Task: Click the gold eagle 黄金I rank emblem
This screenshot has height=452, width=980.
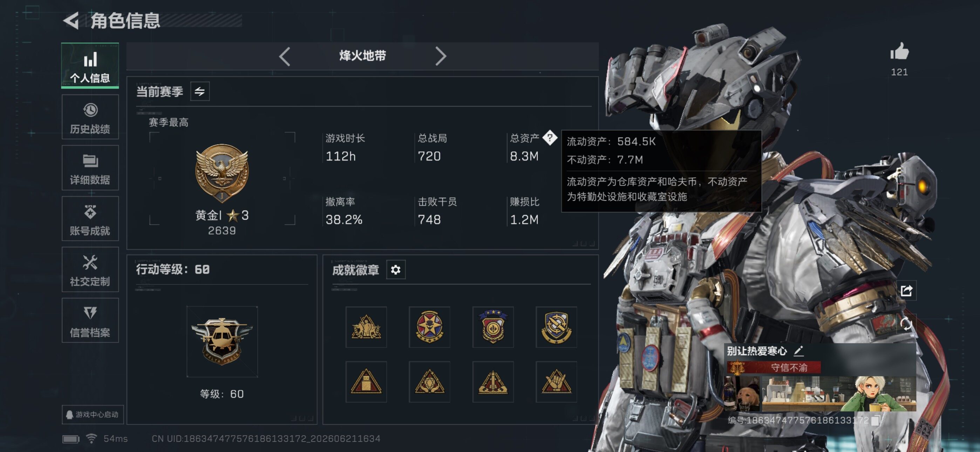Action: tap(222, 172)
